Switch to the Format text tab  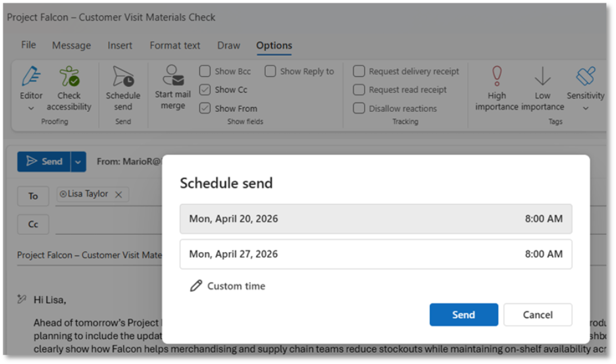coord(175,45)
